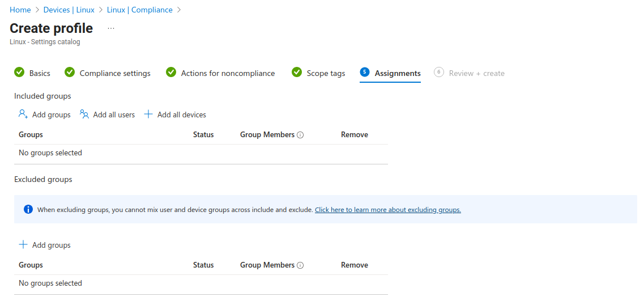Click the Groups column header in Included groups
The image size is (644, 305).
click(31, 134)
